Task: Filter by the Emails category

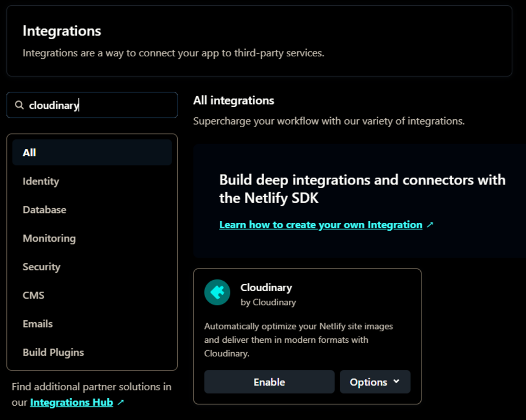Action: click(37, 324)
